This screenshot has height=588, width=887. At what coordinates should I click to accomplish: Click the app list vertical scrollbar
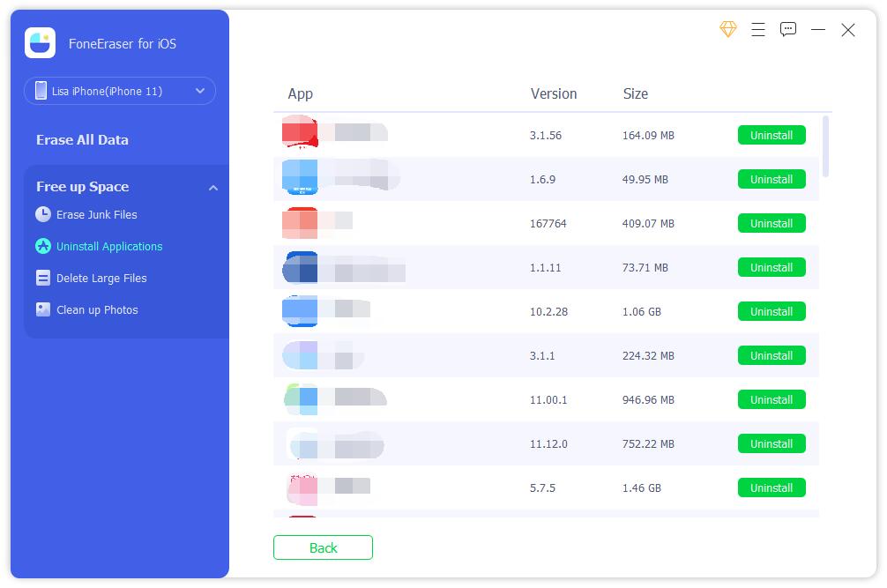coord(825,147)
